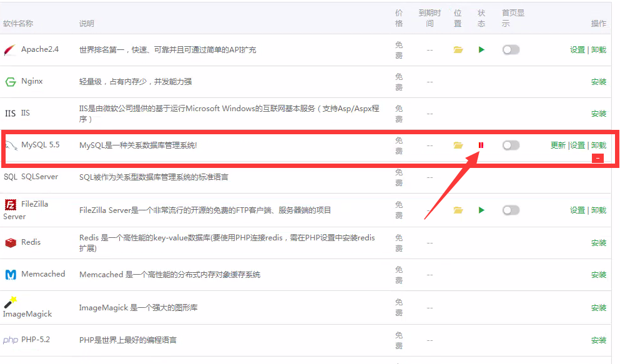Toggle homepage display for Apache2.4

pyautogui.click(x=511, y=50)
